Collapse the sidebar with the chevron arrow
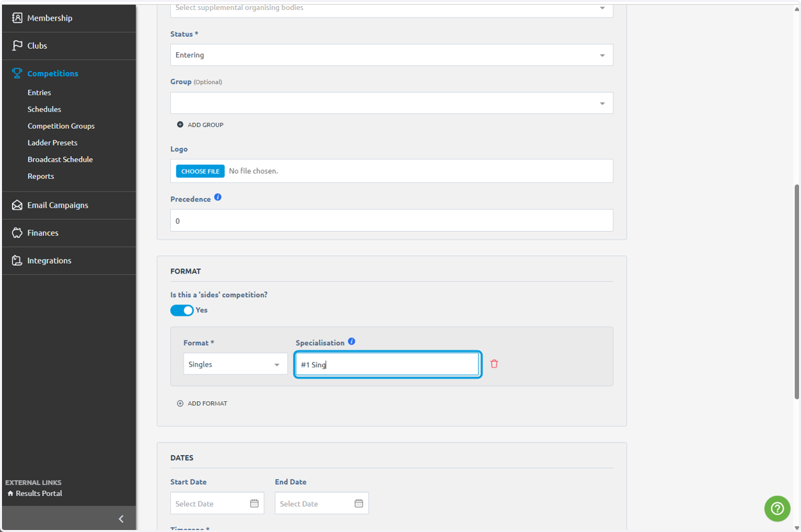 121,519
